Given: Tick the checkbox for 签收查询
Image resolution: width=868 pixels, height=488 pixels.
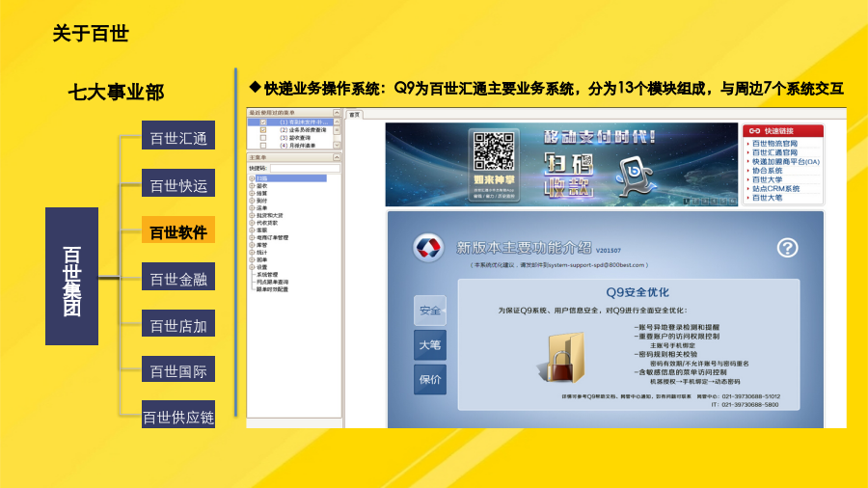Looking at the screenshot, I should [263, 138].
